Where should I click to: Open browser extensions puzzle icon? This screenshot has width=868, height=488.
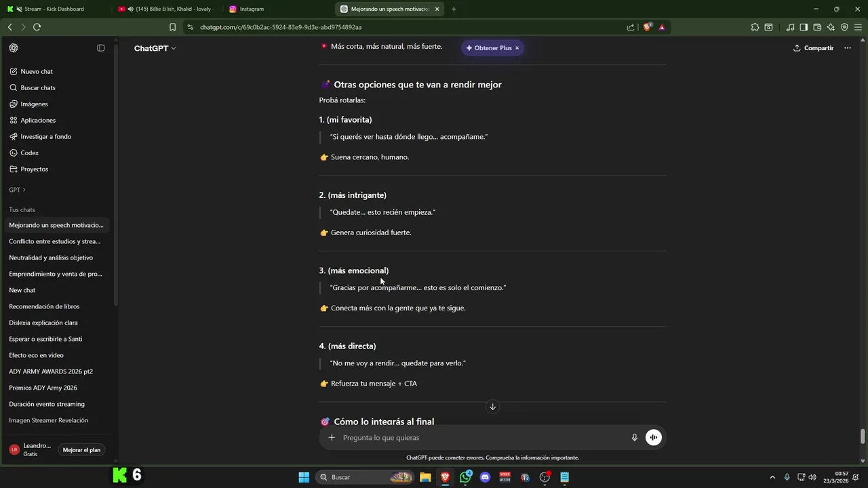[x=755, y=27]
